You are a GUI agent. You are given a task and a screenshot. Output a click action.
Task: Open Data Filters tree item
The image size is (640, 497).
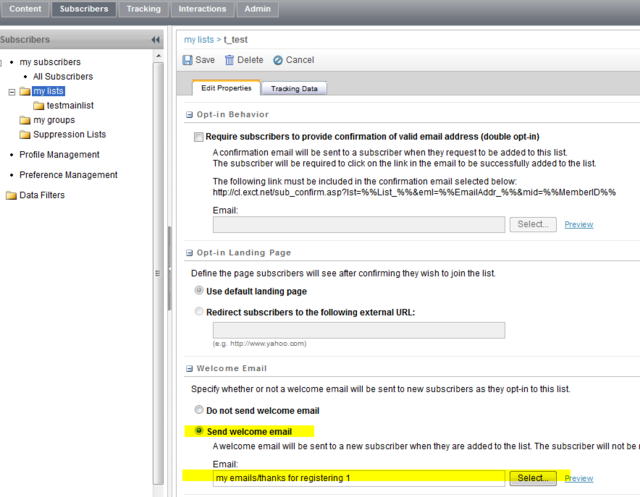click(x=42, y=195)
